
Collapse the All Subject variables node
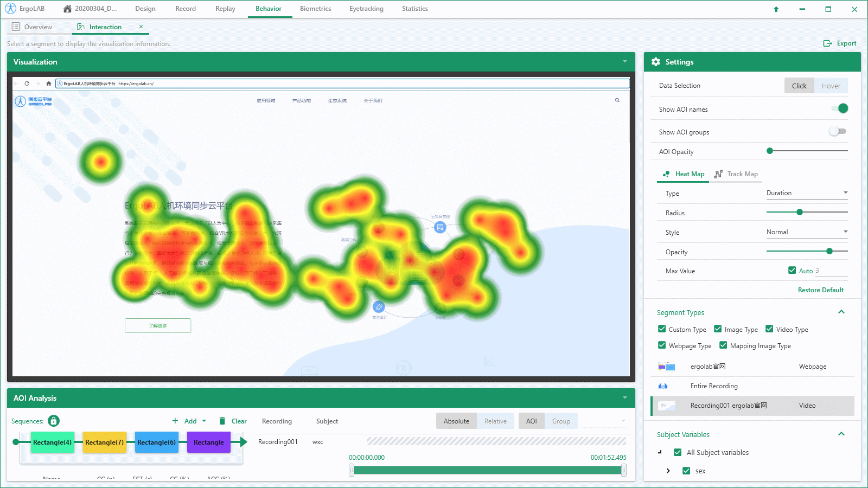[660, 452]
